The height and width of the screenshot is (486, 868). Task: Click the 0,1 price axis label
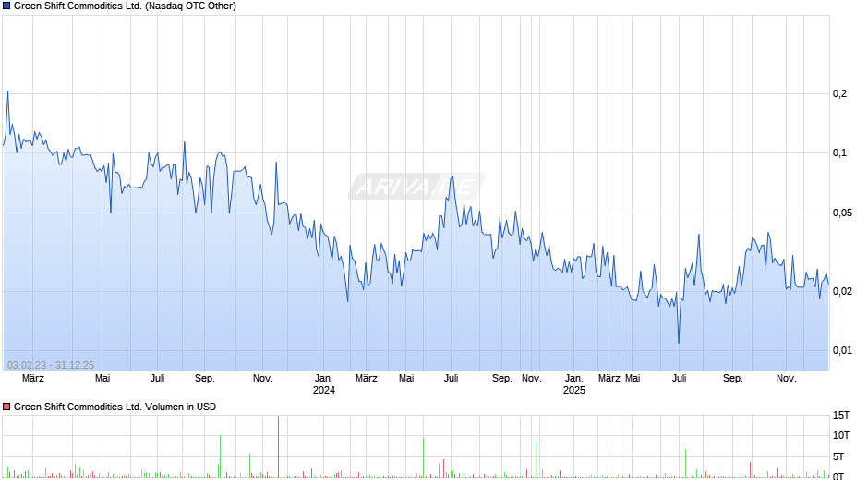pos(839,153)
